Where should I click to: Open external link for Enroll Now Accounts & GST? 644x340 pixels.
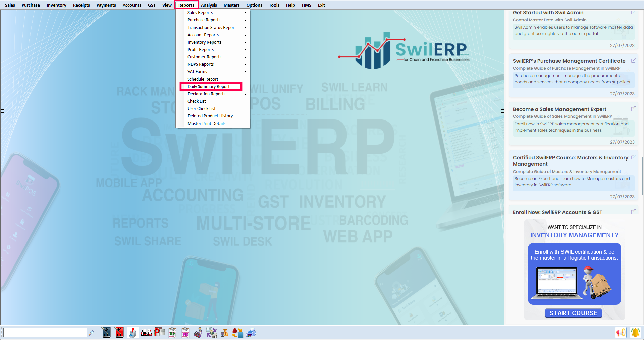633,212
